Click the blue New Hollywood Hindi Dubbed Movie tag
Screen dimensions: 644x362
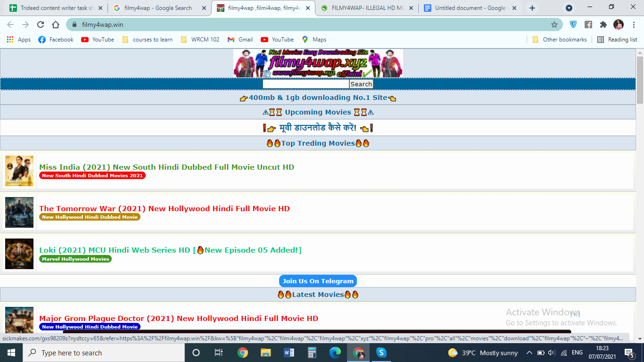click(90, 327)
